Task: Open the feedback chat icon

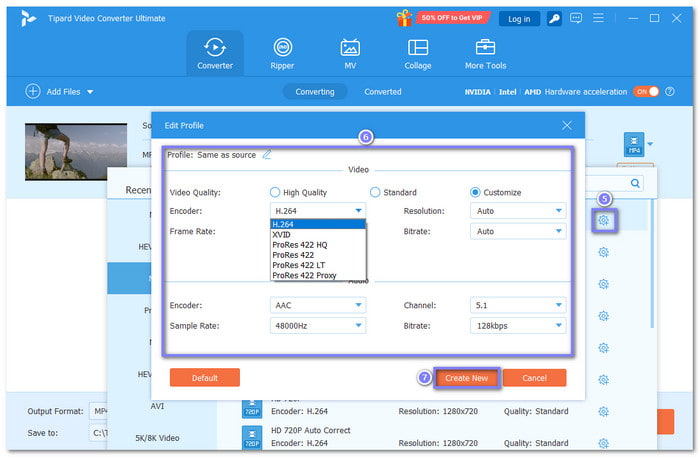Action: click(576, 18)
